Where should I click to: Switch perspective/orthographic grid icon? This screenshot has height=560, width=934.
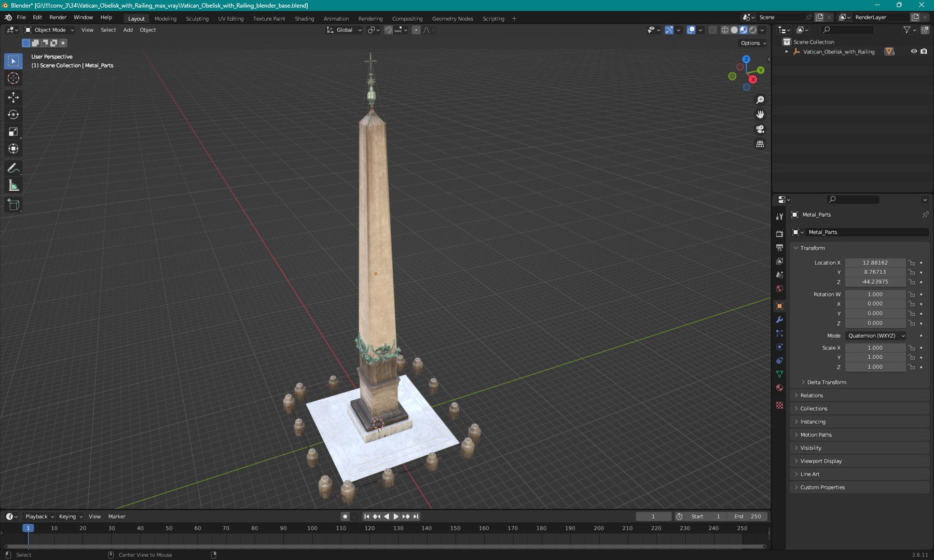(760, 144)
